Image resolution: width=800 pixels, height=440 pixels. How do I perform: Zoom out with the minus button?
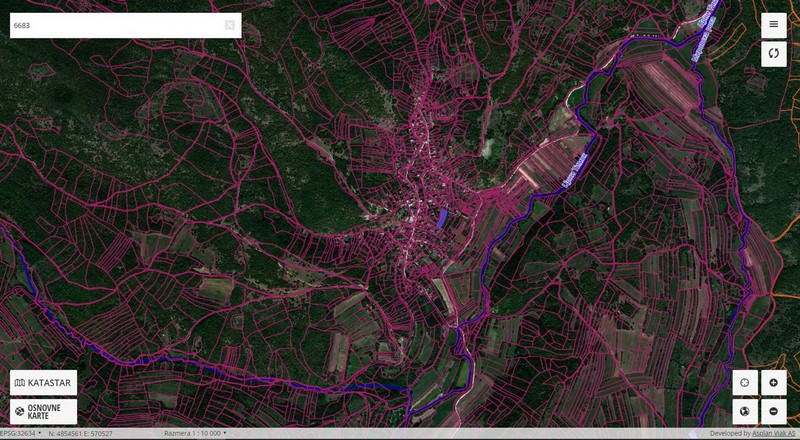pyautogui.click(x=773, y=411)
